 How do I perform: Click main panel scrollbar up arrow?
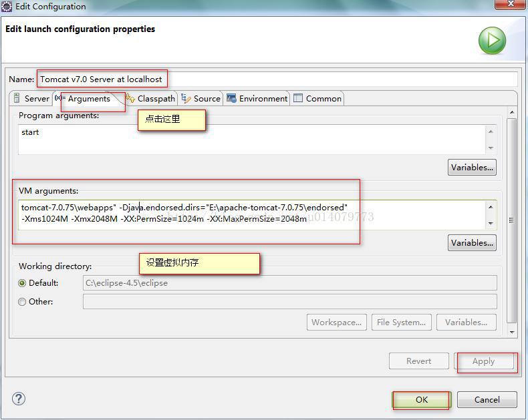coord(512,112)
